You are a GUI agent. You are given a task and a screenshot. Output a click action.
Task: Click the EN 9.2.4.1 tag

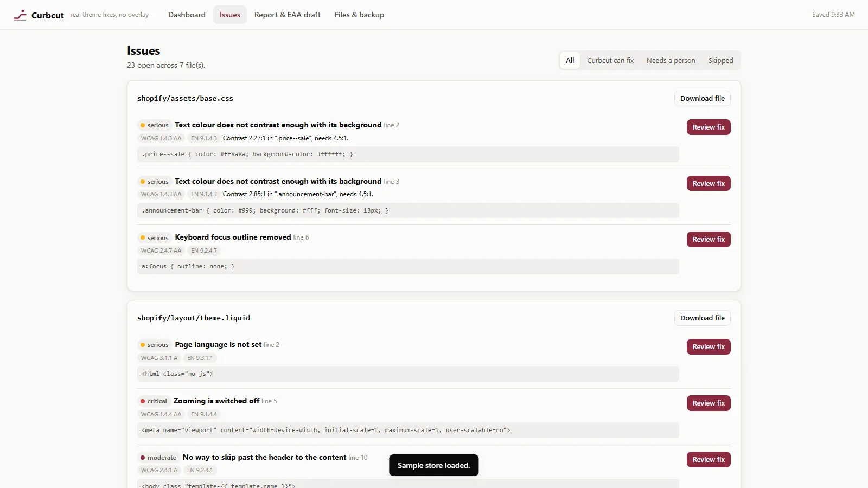[x=200, y=470]
